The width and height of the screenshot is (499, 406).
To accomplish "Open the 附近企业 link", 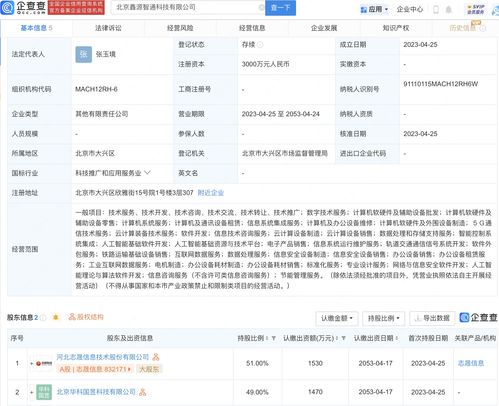I will [211, 193].
